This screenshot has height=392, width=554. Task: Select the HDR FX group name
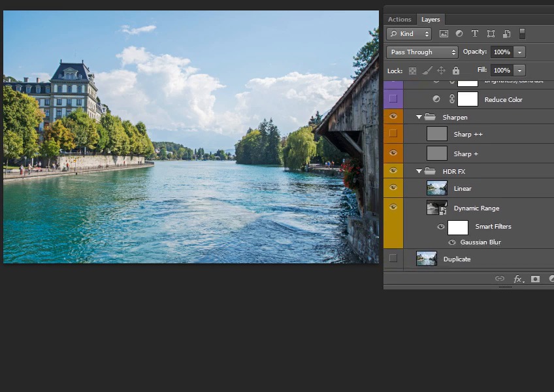pyautogui.click(x=454, y=171)
